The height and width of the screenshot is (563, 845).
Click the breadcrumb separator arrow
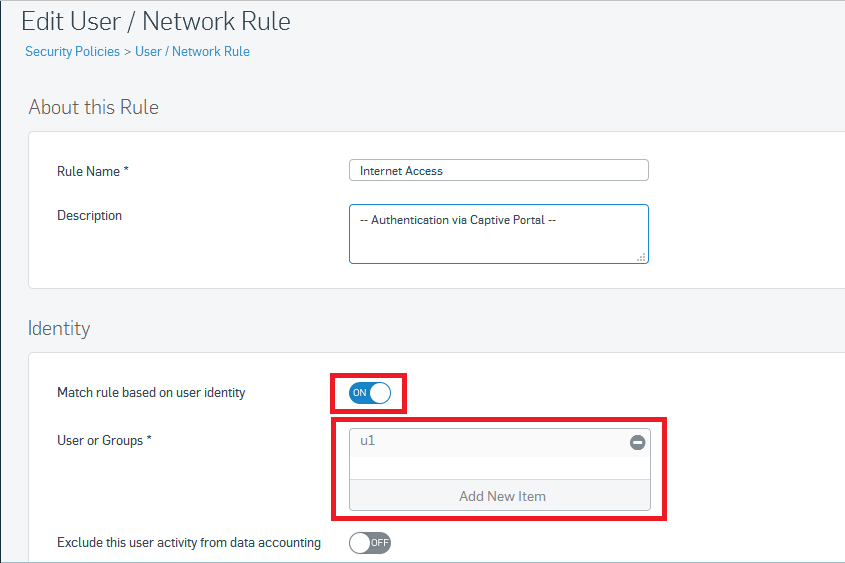point(128,52)
